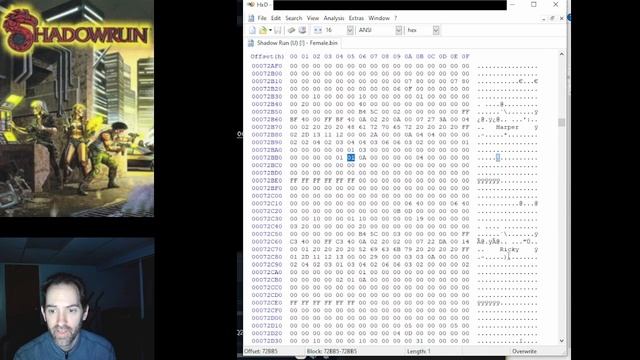Open the View menu
The width and height of the screenshot is (640, 360).
tap(313, 18)
